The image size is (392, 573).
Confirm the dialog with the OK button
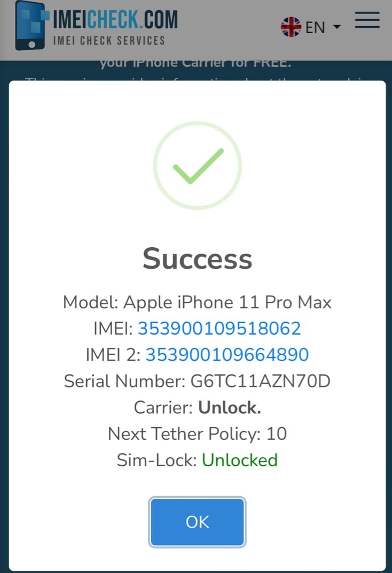click(x=197, y=522)
